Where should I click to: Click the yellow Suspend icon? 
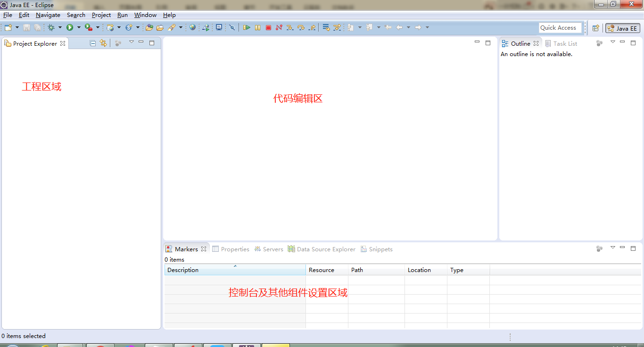(x=257, y=27)
